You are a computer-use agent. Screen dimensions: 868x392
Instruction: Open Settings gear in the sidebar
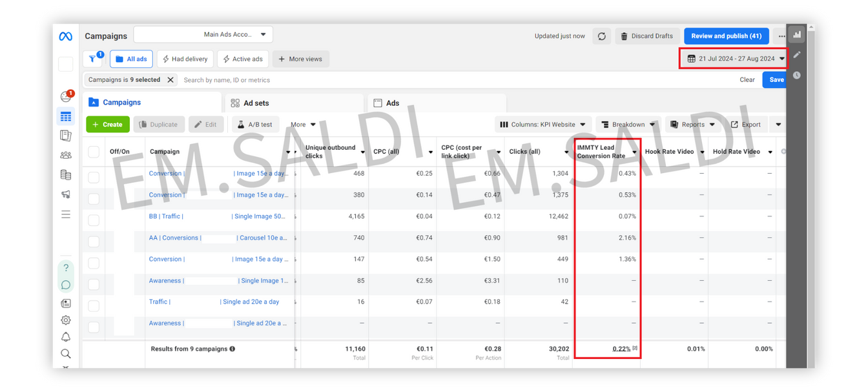click(66, 320)
